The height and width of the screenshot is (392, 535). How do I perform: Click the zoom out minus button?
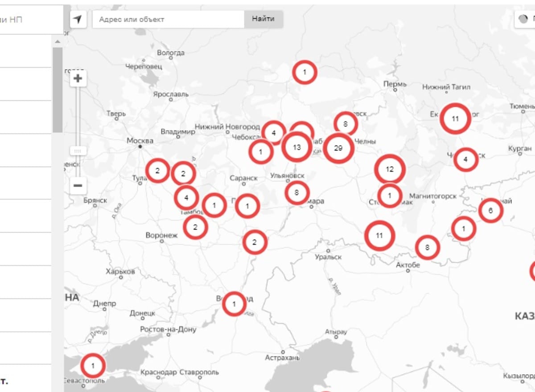pyautogui.click(x=78, y=185)
